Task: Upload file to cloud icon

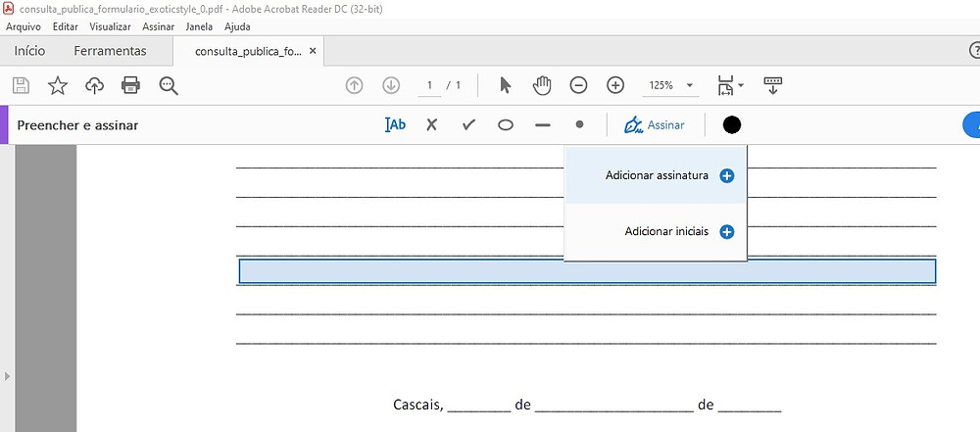Action: [94, 85]
